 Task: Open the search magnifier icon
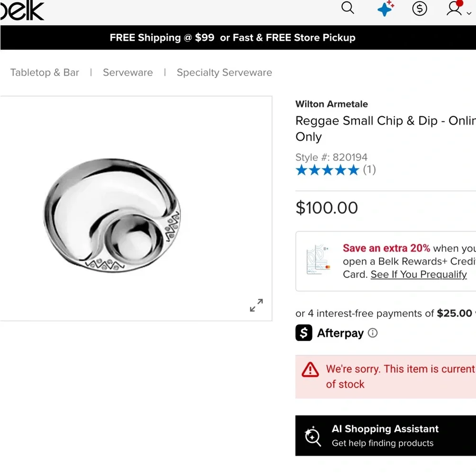347,8
